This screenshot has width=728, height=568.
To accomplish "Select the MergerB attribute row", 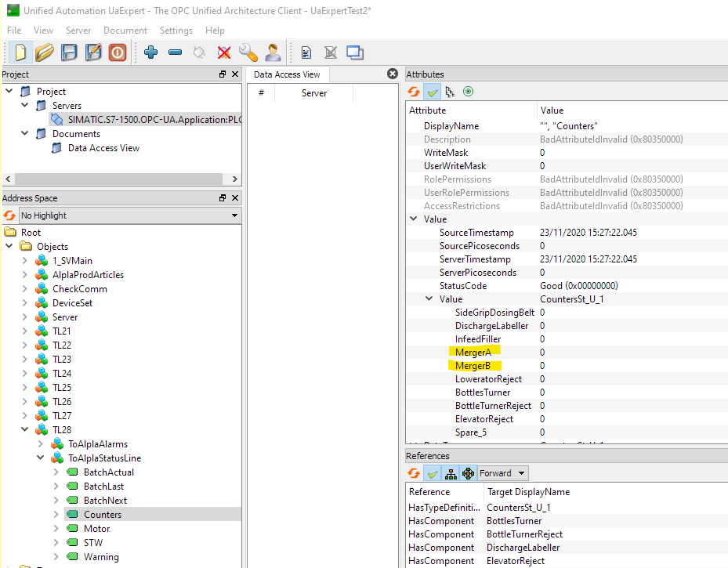I will click(x=567, y=366).
